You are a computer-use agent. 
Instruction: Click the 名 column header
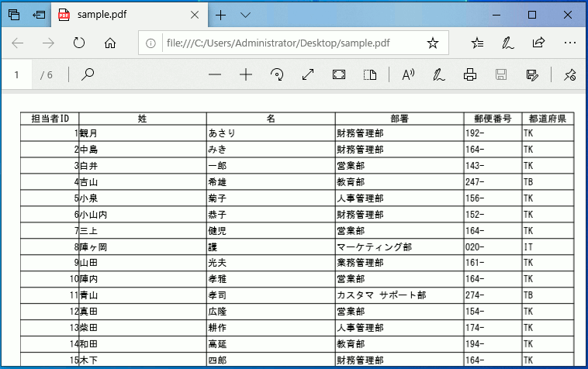point(271,119)
